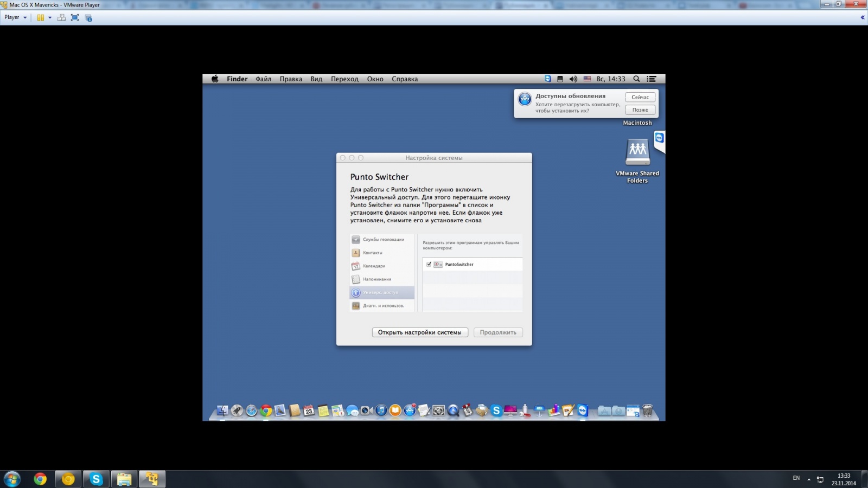Image resolution: width=868 pixels, height=488 pixels.
Task: Toggle the PuntoSwitcher checkbox
Action: tap(429, 264)
